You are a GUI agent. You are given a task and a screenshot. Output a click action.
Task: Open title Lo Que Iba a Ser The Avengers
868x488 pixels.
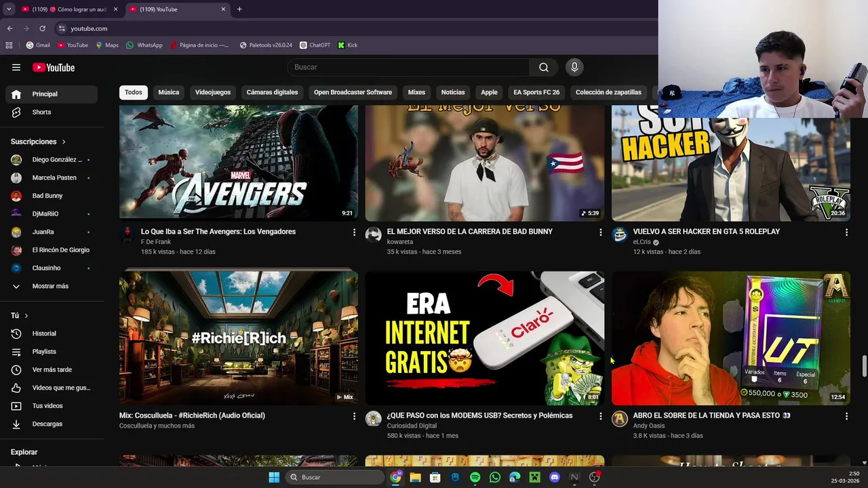pos(218,232)
